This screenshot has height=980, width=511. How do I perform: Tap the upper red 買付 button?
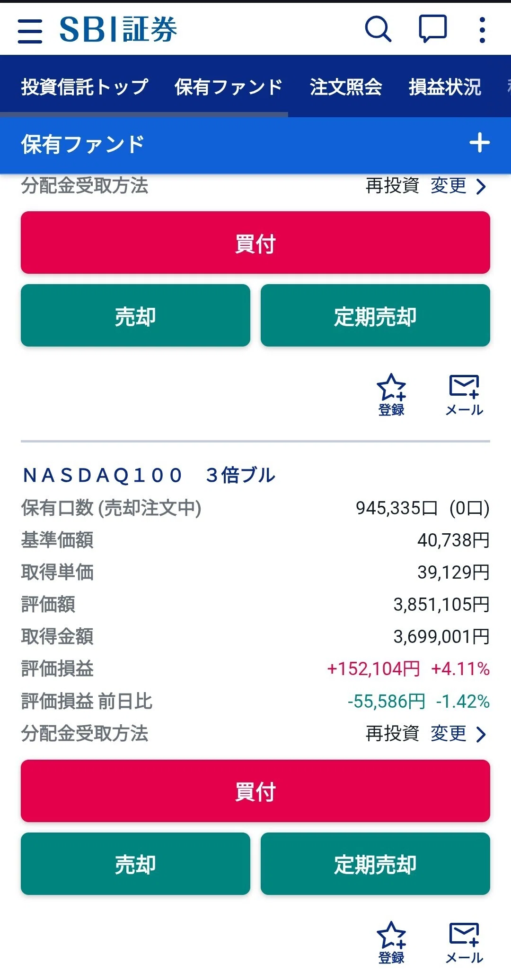coord(255,243)
